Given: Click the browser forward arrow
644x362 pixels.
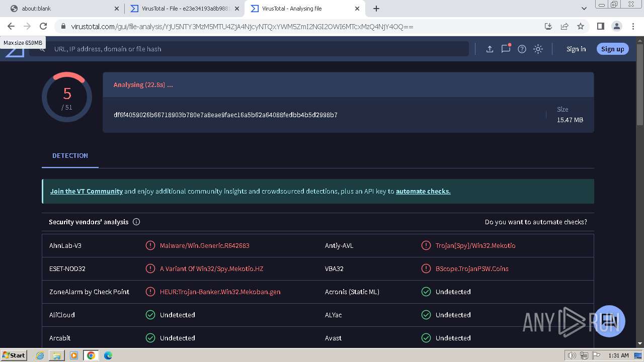Looking at the screenshot, I should [27, 26].
